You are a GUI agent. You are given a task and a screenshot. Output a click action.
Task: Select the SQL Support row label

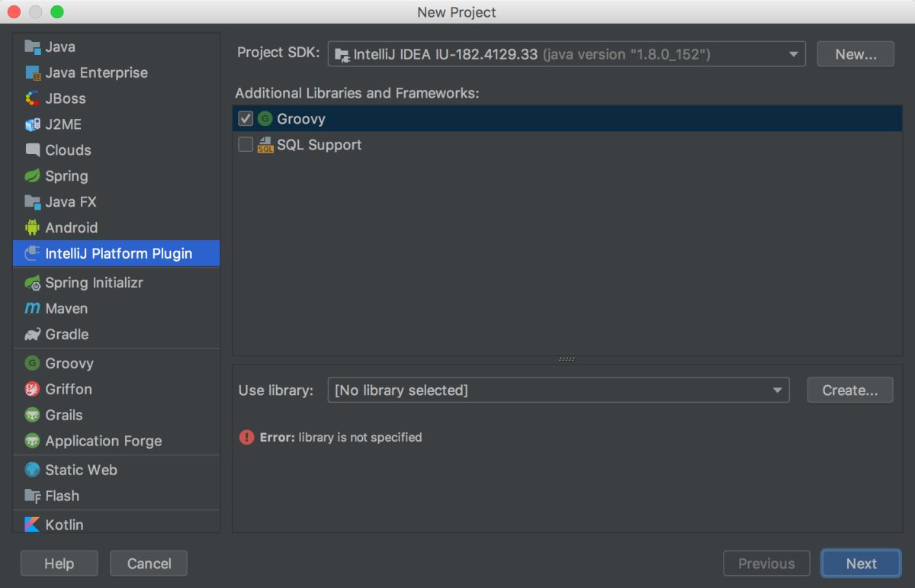(x=319, y=145)
